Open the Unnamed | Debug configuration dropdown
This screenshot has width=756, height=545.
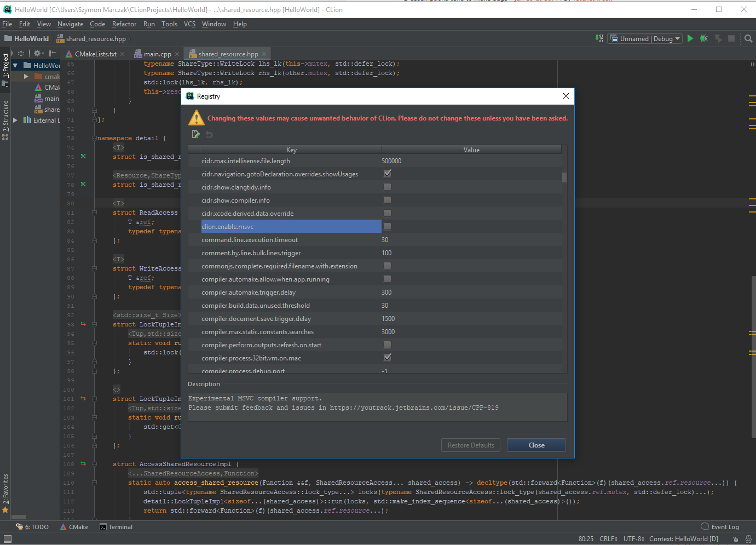[645, 38]
